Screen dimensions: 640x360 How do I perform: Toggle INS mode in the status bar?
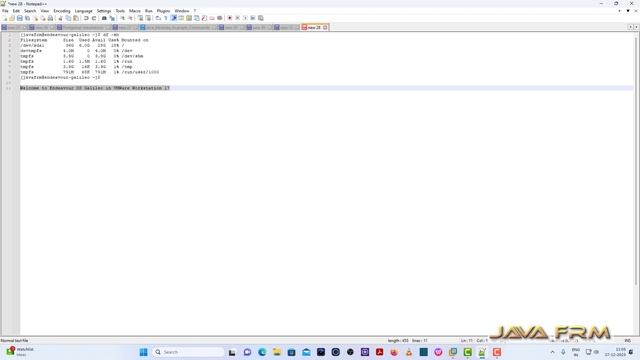tap(627, 340)
